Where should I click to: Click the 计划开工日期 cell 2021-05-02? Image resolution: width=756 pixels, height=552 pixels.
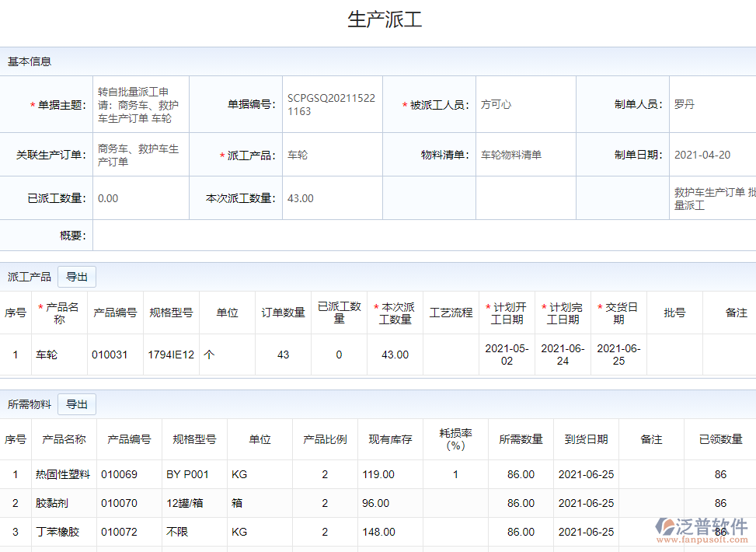click(x=507, y=355)
